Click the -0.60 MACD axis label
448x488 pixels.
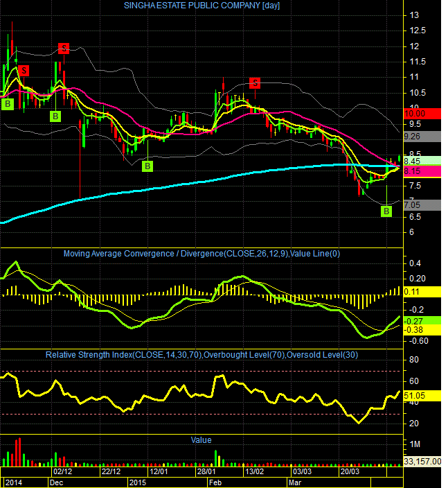click(x=418, y=341)
